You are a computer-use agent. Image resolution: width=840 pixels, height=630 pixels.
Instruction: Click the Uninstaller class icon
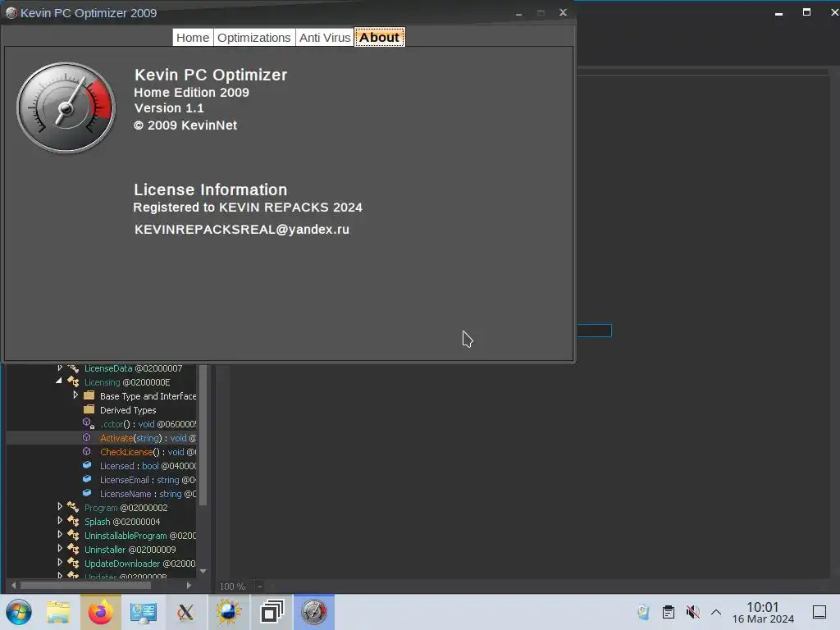pyautogui.click(x=73, y=549)
